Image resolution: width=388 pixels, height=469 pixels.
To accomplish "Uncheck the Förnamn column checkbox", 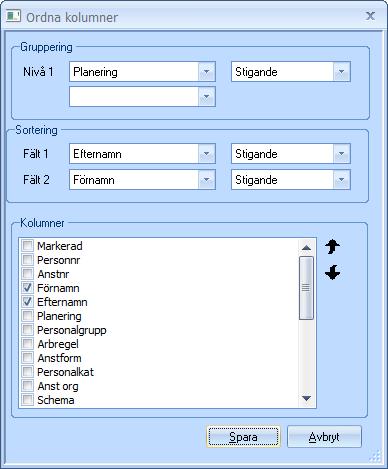I will (x=27, y=288).
